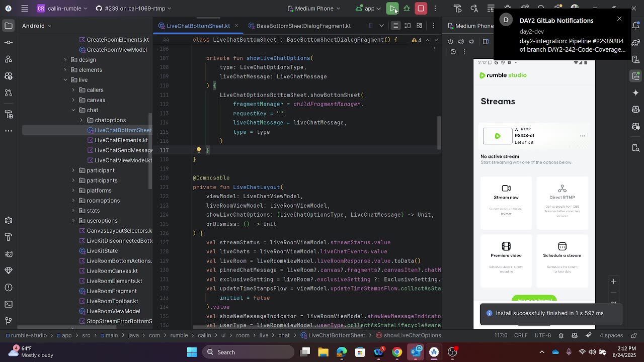This screenshot has height=362, width=644.
Task: Expand the chatoptions folder
Action: pos(82,120)
